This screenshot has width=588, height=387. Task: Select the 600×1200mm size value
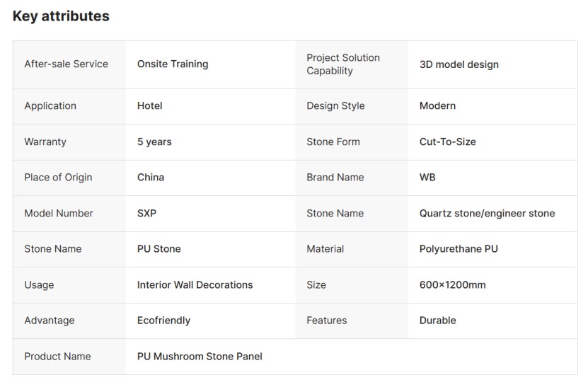point(452,284)
